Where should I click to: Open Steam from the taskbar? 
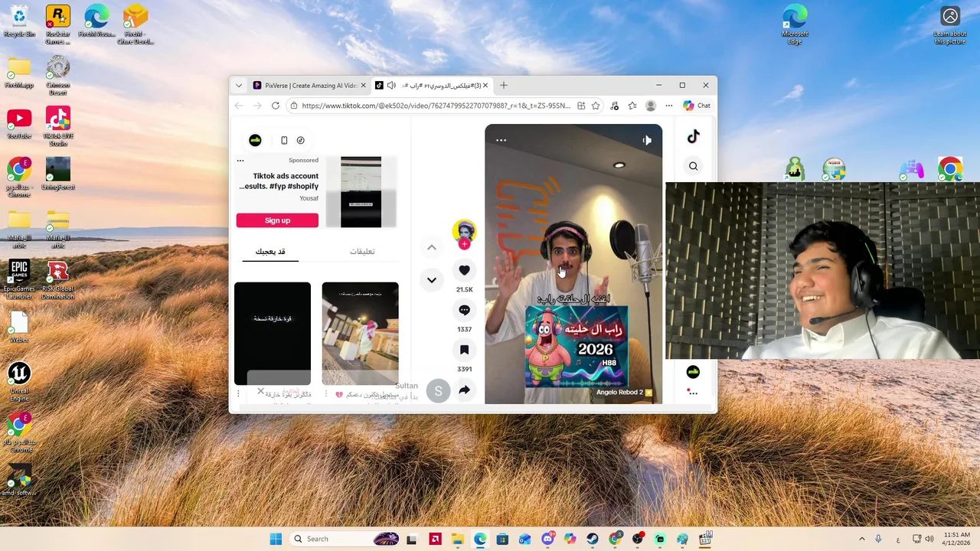click(x=593, y=539)
